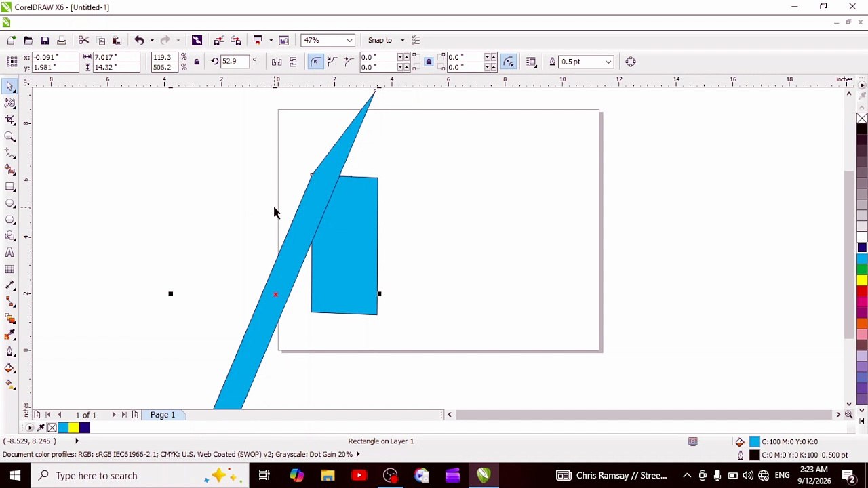Expand the Snap to dropdown
This screenshot has height=488, width=868.
click(x=402, y=41)
